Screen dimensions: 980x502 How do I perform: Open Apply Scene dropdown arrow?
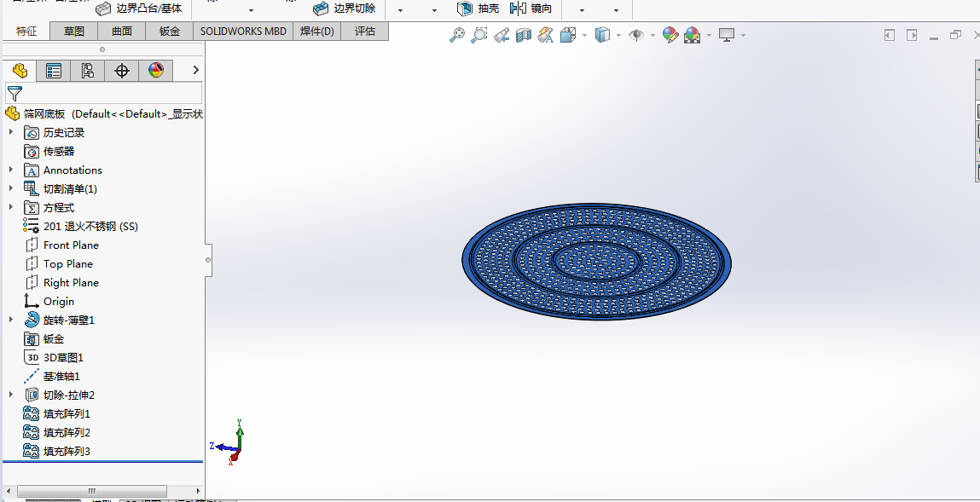709,35
